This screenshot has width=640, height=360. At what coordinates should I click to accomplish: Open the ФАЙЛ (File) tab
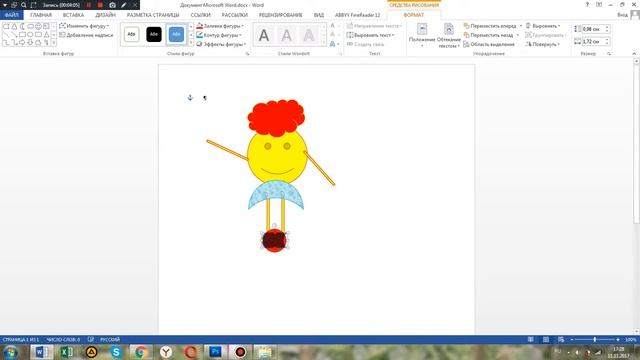pos(11,15)
